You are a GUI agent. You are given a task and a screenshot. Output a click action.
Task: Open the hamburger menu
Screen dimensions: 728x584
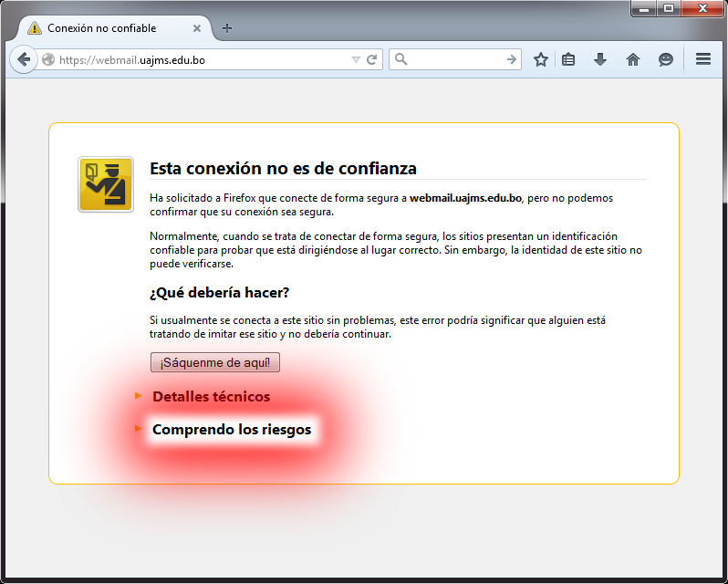pyautogui.click(x=702, y=59)
